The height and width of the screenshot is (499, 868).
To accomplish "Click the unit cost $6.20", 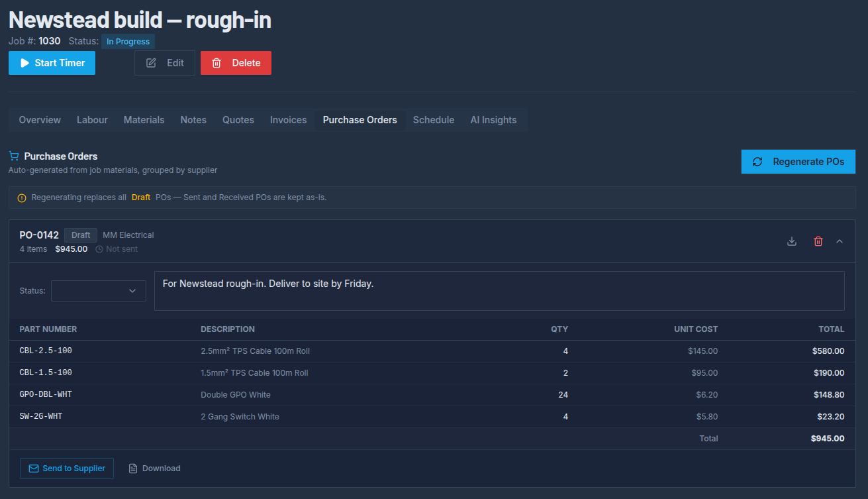I will (706, 395).
